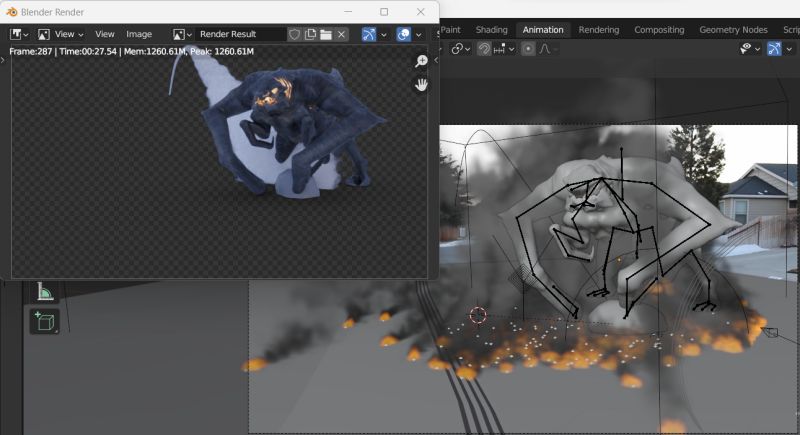The image size is (800, 435).
Task: Open the image browse dropdown beside Render Result
Action: (182, 34)
